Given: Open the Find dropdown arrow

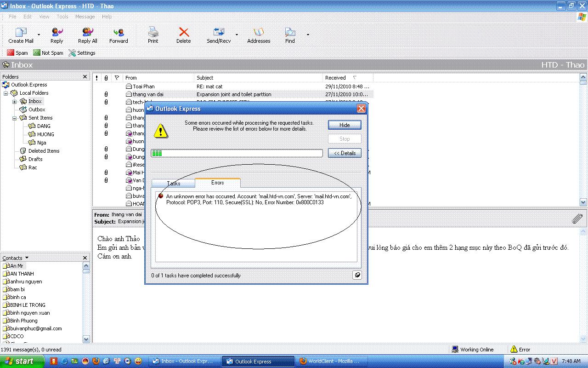Looking at the screenshot, I should point(308,34).
